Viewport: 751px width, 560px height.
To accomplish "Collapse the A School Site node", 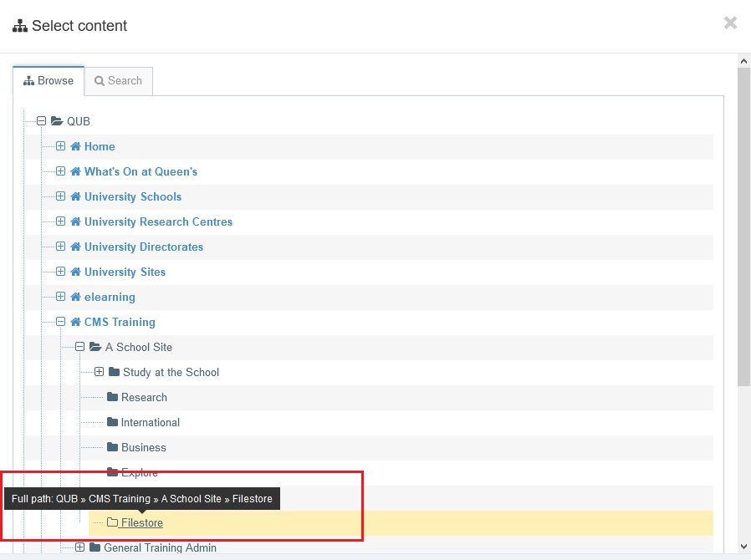I will click(79, 347).
